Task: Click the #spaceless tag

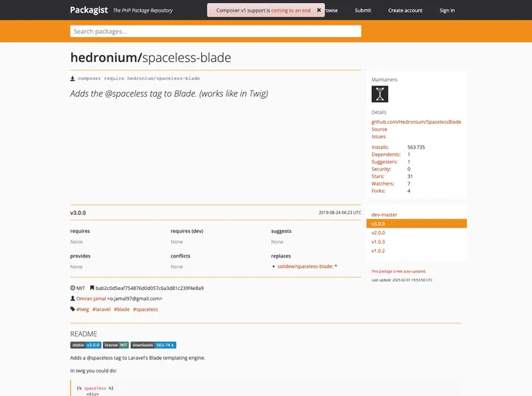Action: coord(145,309)
